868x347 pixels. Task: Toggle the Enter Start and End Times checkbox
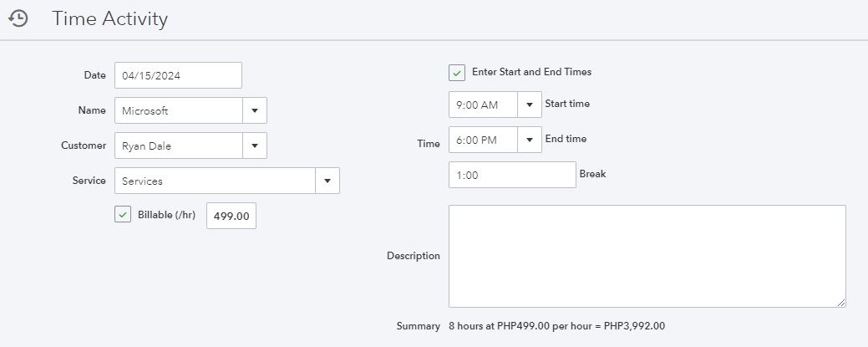[x=457, y=73]
